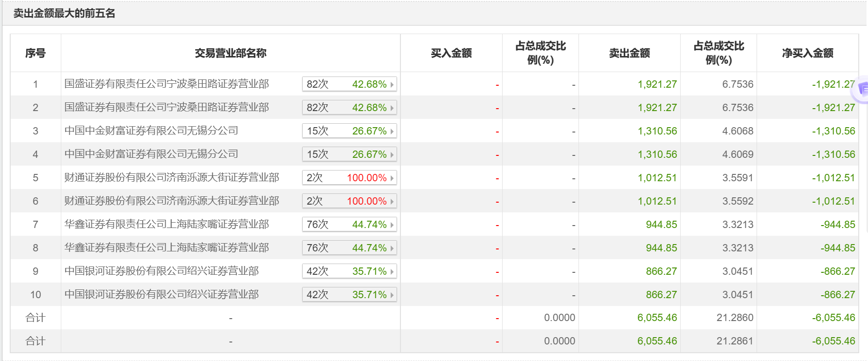
Task: Expand the 2次 100.00% box in row 6
Action: coord(349,201)
